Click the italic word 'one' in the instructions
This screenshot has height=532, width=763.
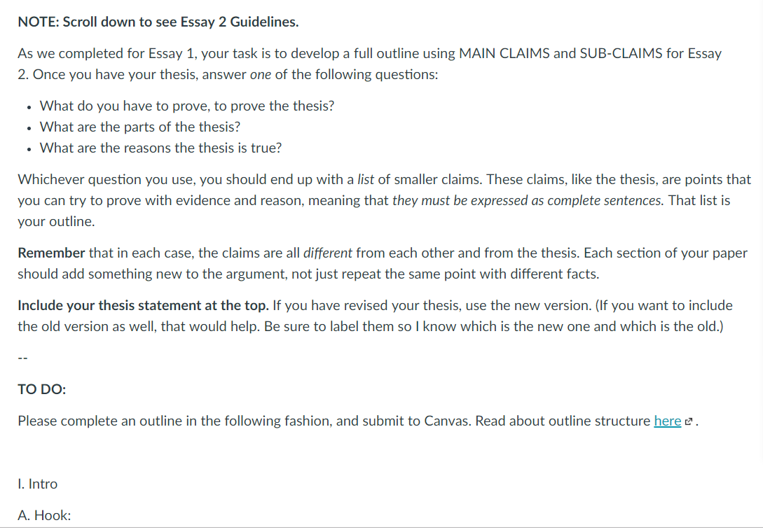(261, 75)
